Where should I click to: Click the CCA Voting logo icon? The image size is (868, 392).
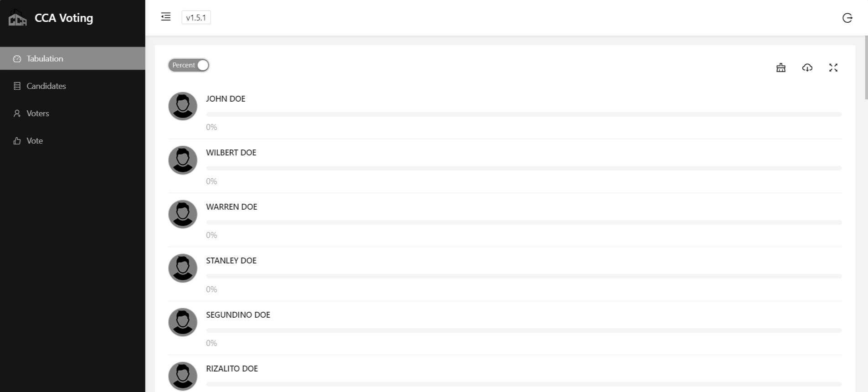(18, 18)
